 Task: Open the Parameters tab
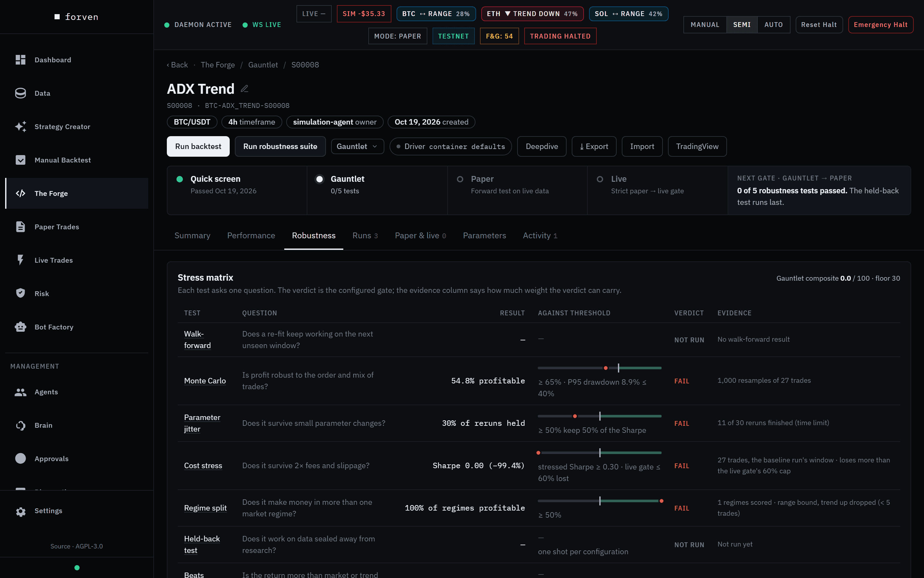coord(484,235)
